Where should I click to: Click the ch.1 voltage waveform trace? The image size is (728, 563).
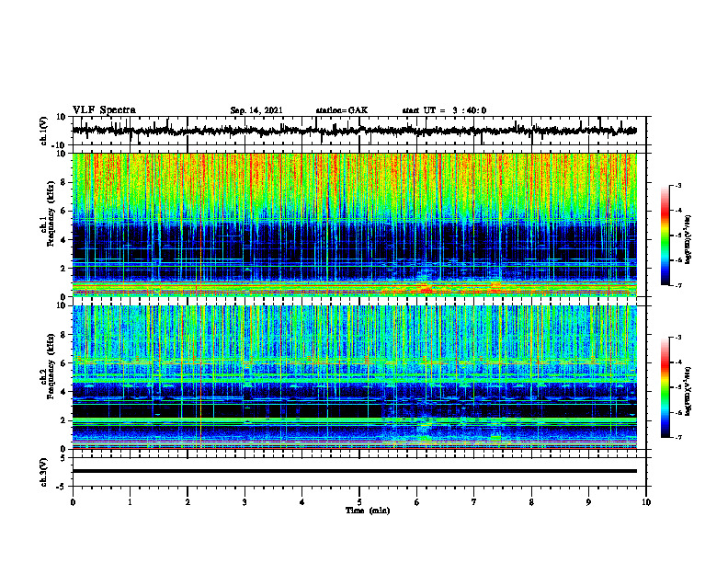pos(354,131)
